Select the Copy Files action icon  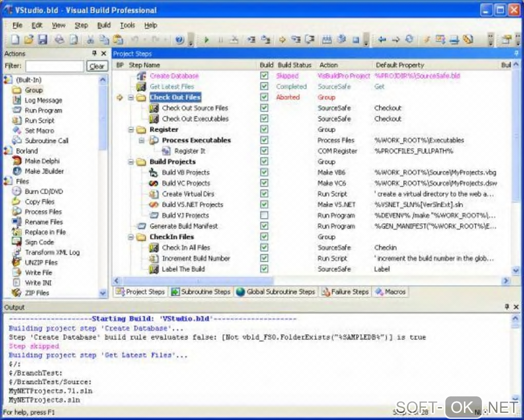point(16,201)
